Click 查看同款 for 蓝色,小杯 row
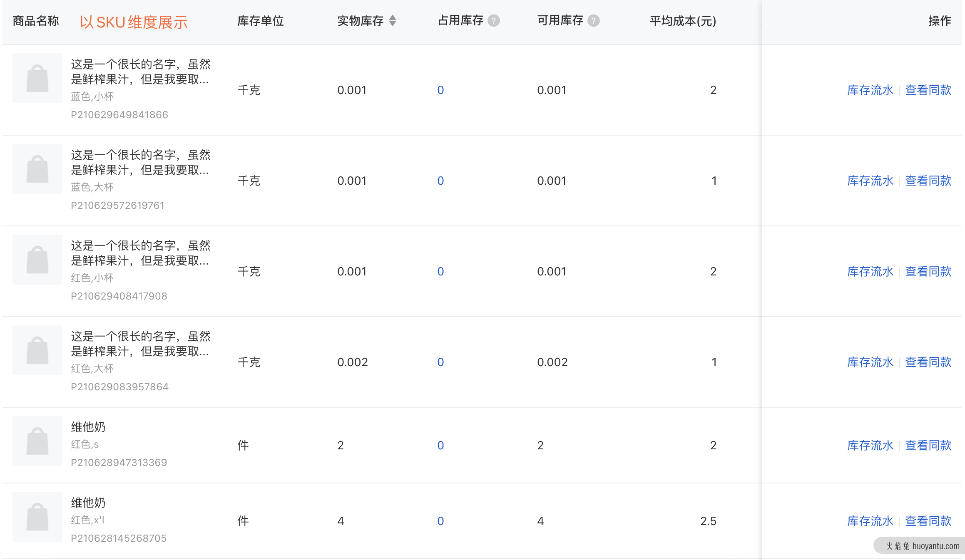Screen dimensions: 965x560 928,90
